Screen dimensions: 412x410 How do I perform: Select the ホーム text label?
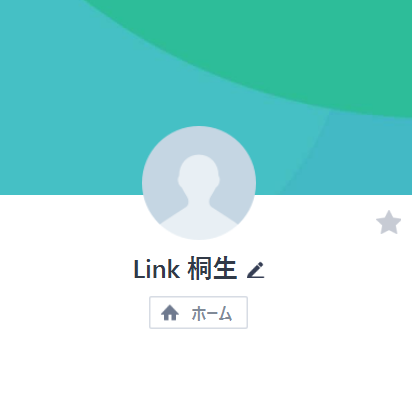click(x=211, y=313)
